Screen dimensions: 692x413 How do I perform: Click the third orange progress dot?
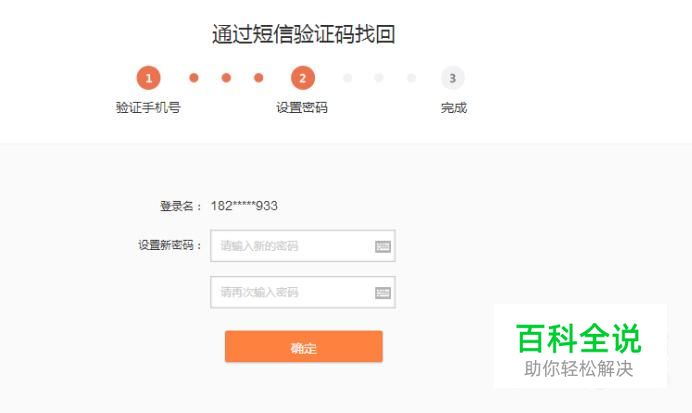pyautogui.click(x=259, y=78)
